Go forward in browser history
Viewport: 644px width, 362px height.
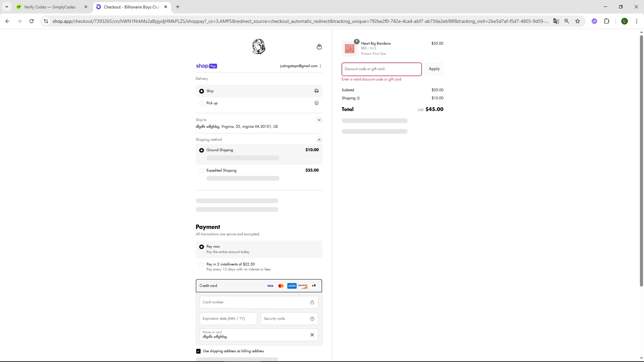coord(19,21)
